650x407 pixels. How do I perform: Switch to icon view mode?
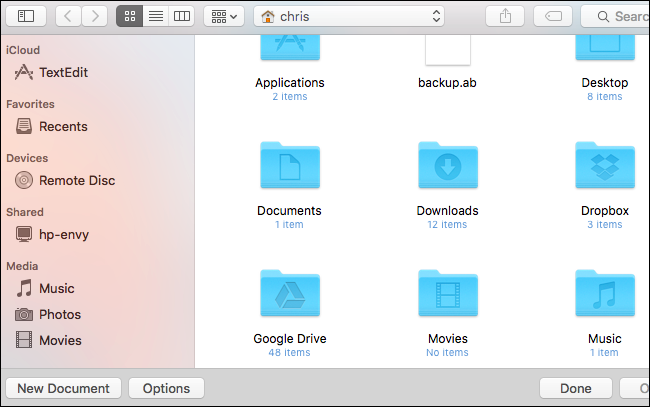point(129,16)
